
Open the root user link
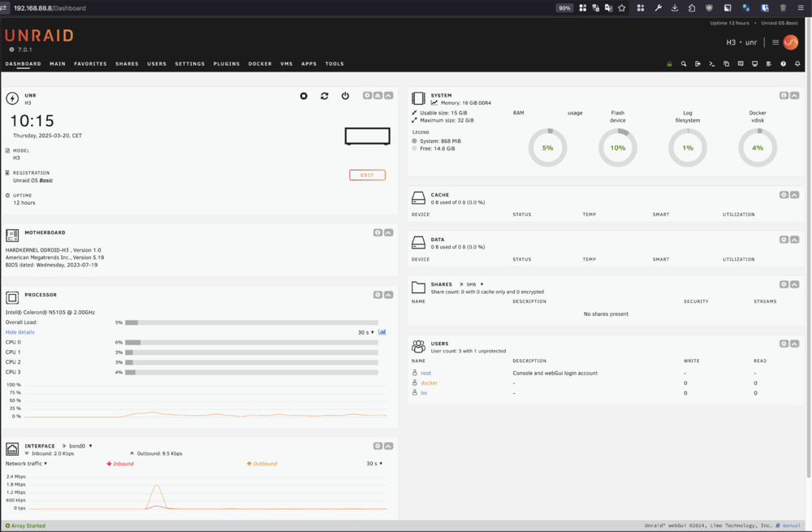(x=425, y=373)
